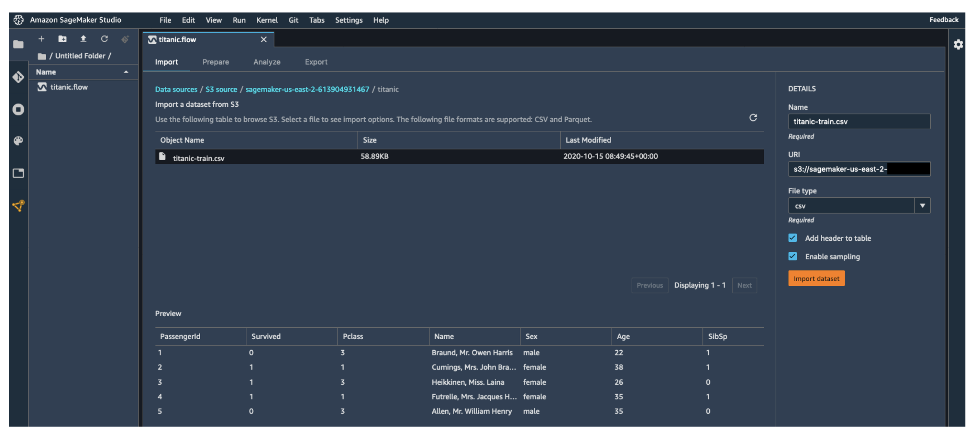Refresh the S3 object table
The image size is (980, 446).
click(752, 118)
